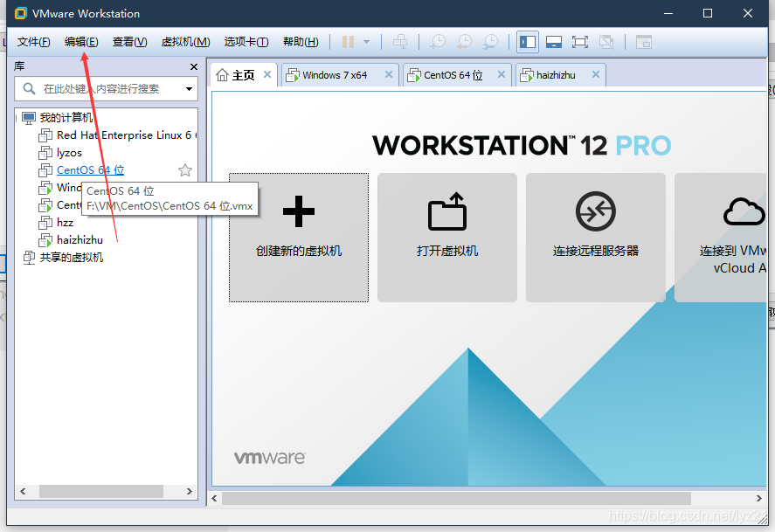Click the console view toolbar icon

(x=644, y=42)
